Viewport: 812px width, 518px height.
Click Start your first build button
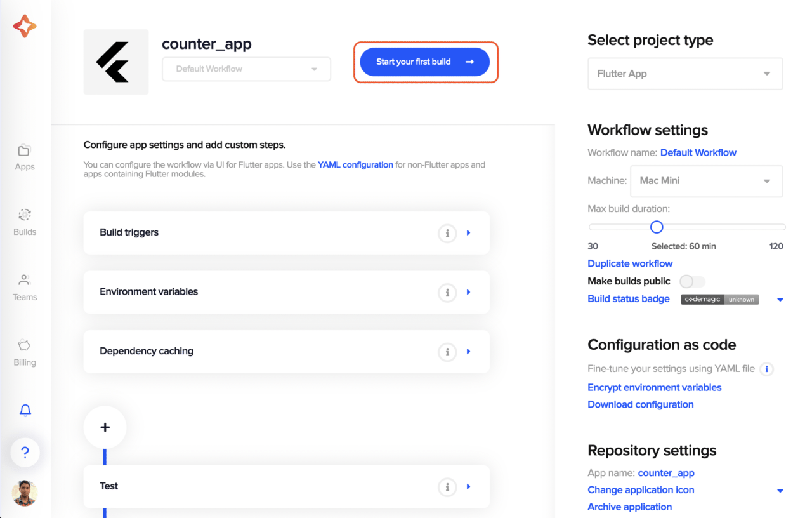(425, 62)
